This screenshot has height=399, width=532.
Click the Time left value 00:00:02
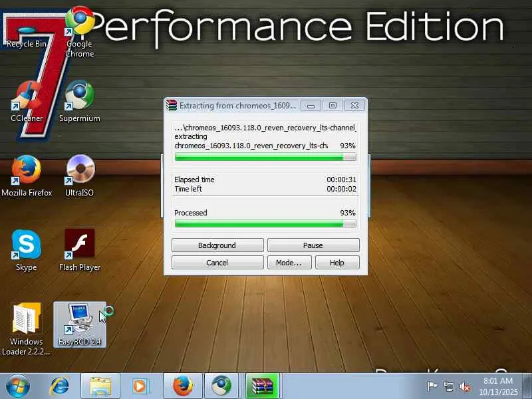pyautogui.click(x=341, y=189)
